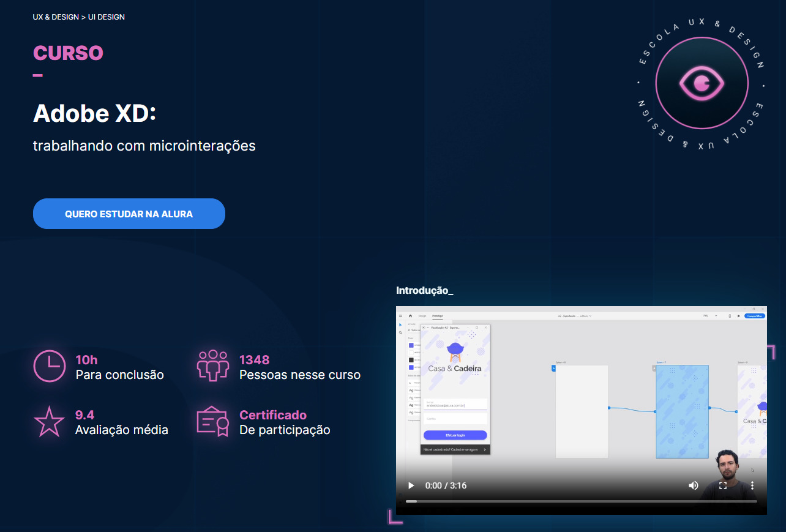The width and height of the screenshot is (786, 532).
Task: Click the video progress bar
Action: [x=581, y=501]
